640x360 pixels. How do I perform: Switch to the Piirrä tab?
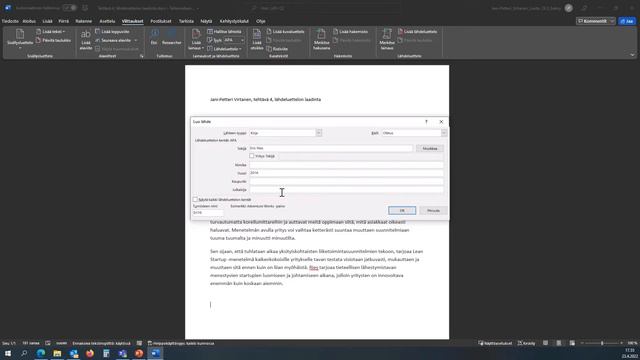[64, 21]
